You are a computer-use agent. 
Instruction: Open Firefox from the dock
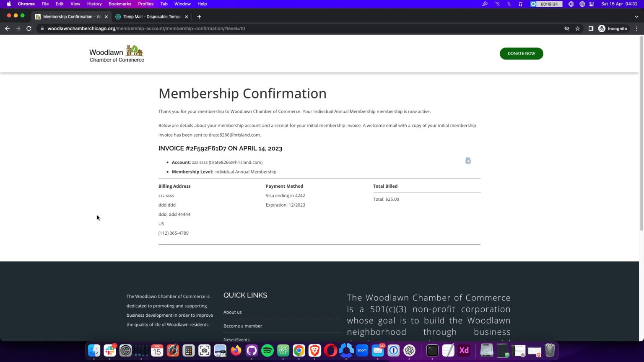coord(236,351)
